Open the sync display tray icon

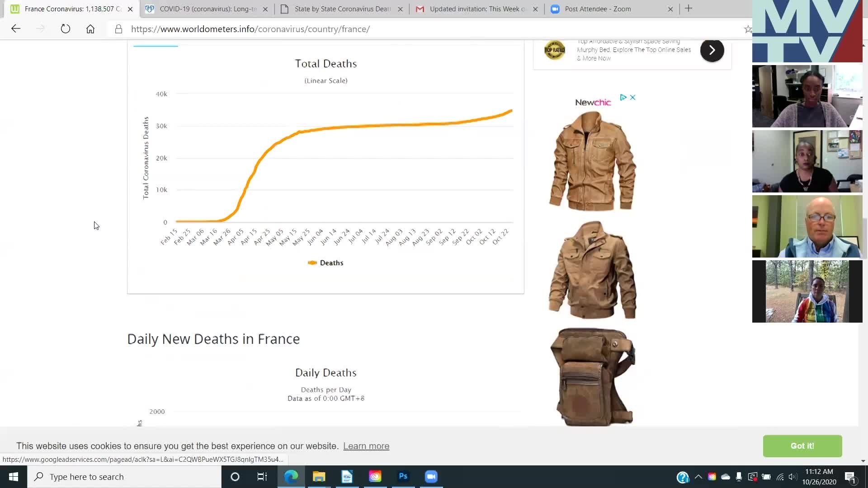pos(752,477)
